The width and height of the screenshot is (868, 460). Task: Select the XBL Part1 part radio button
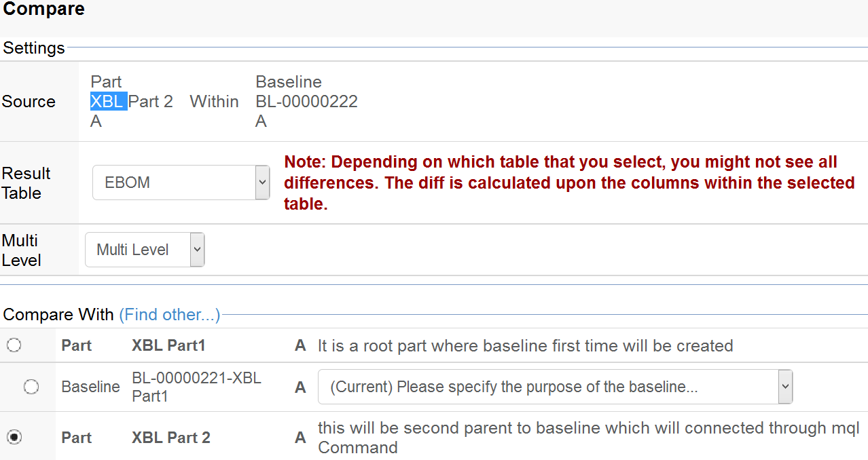(14, 345)
